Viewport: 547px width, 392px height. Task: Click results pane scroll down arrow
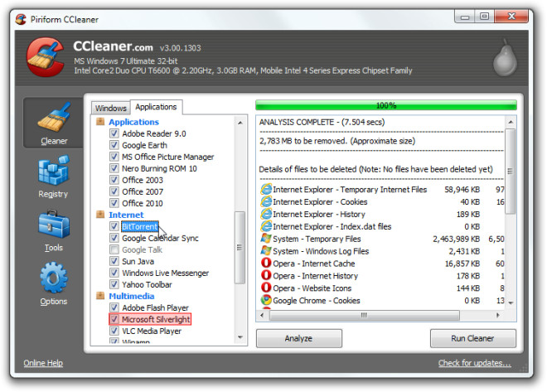[x=511, y=302]
